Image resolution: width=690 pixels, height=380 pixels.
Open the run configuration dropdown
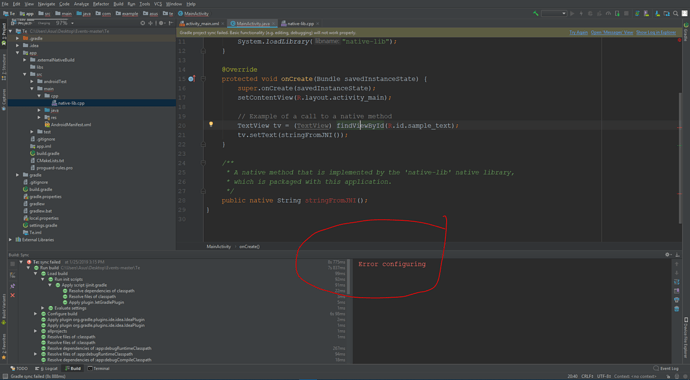pos(554,14)
